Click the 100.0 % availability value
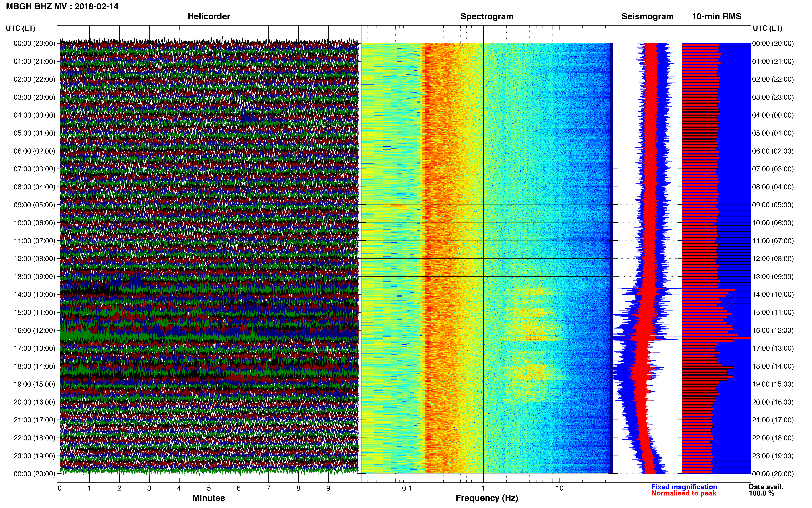The image size is (812, 508). [x=761, y=493]
